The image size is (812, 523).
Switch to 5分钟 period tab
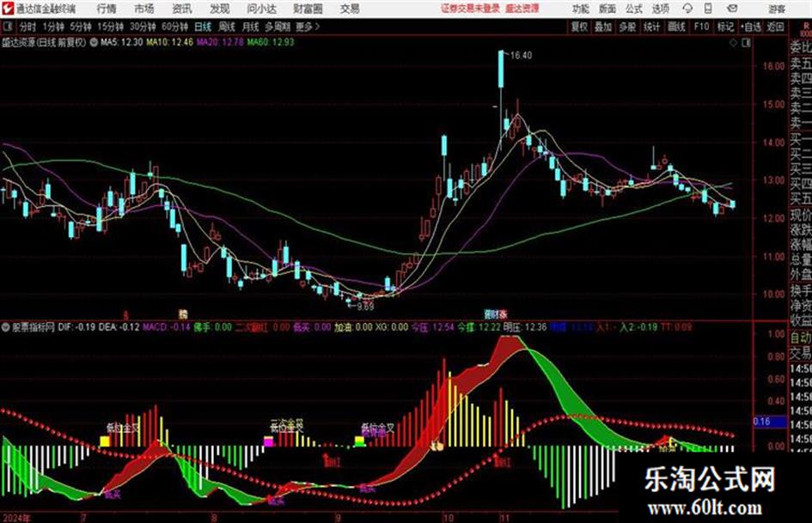point(81,27)
